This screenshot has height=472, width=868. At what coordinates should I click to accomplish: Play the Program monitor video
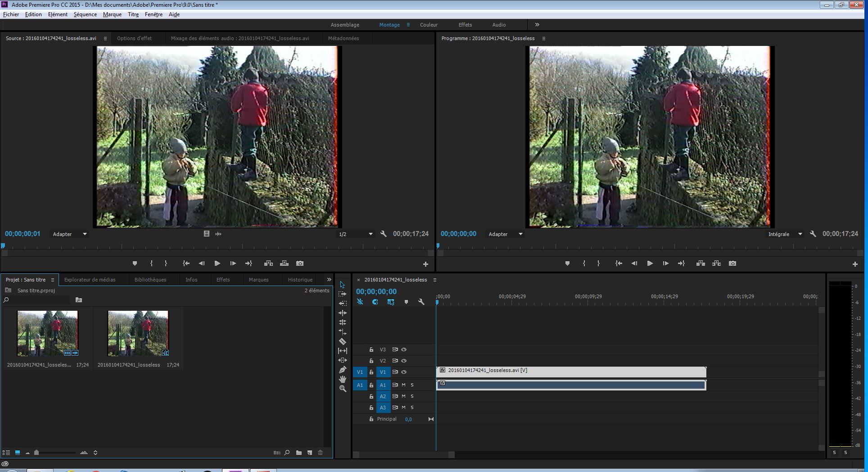[650, 263]
